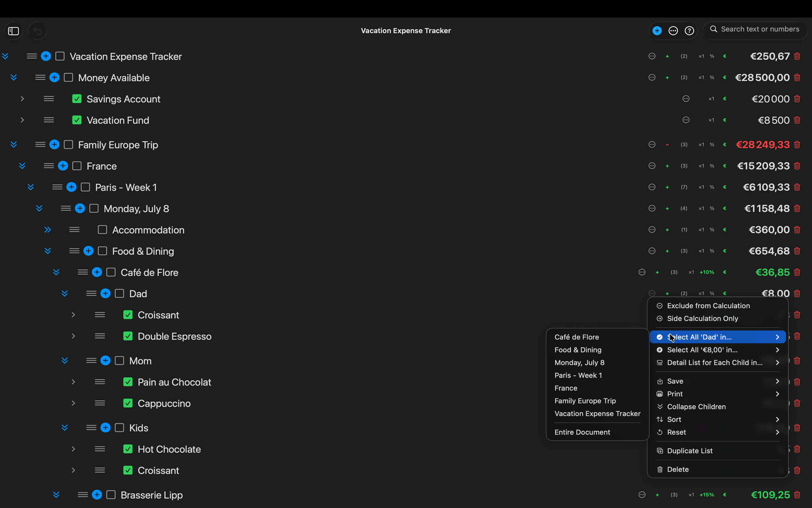Image resolution: width=812 pixels, height=508 pixels.
Task: Click the €28 249,33 total on Family Europe Trip
Action: click(x=763, y=144)
